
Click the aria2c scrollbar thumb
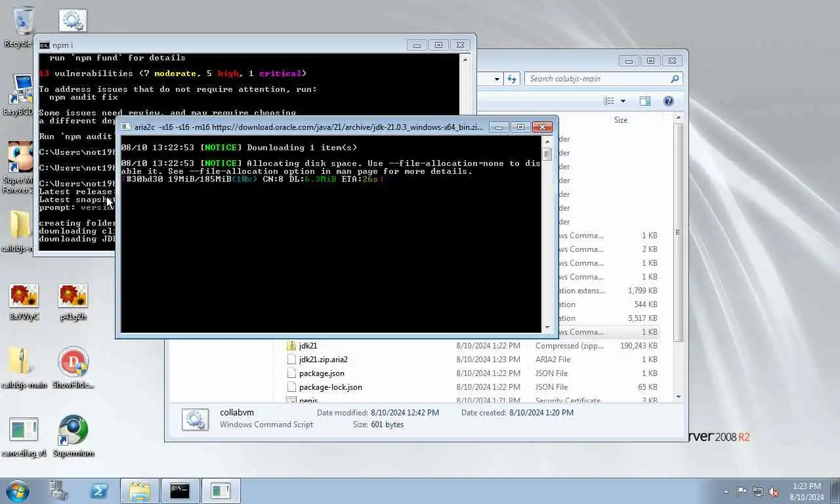[547, 154]
